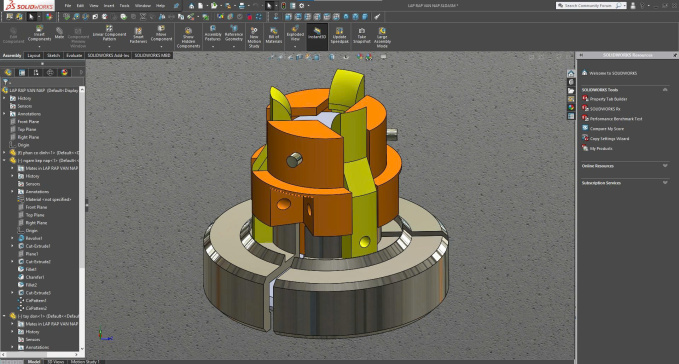Open the File menu

coord(68,6)
